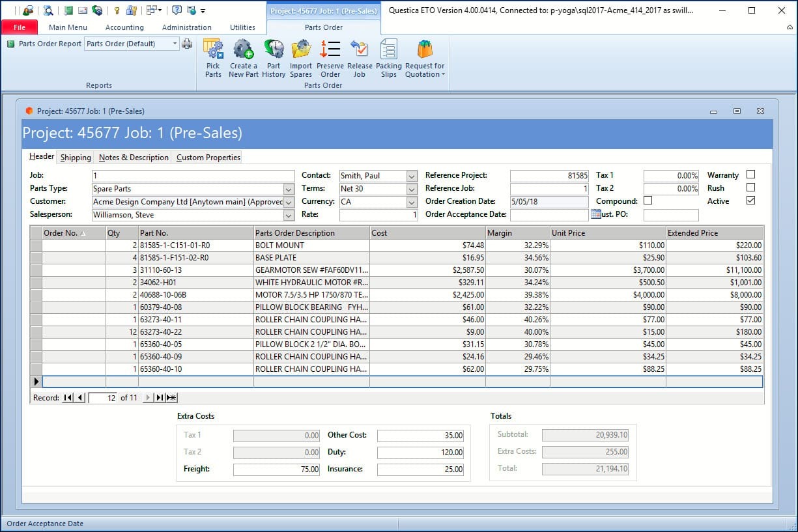Enable the Warranty checkbox

(750, 175)
